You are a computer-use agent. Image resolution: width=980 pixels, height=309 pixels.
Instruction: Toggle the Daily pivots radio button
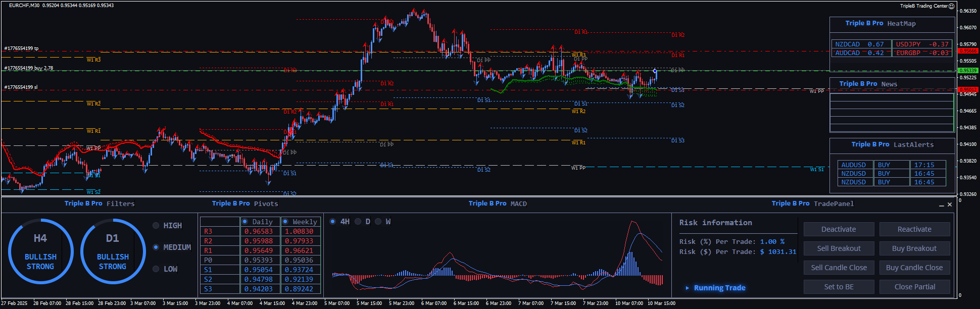(x=245, y=222)
